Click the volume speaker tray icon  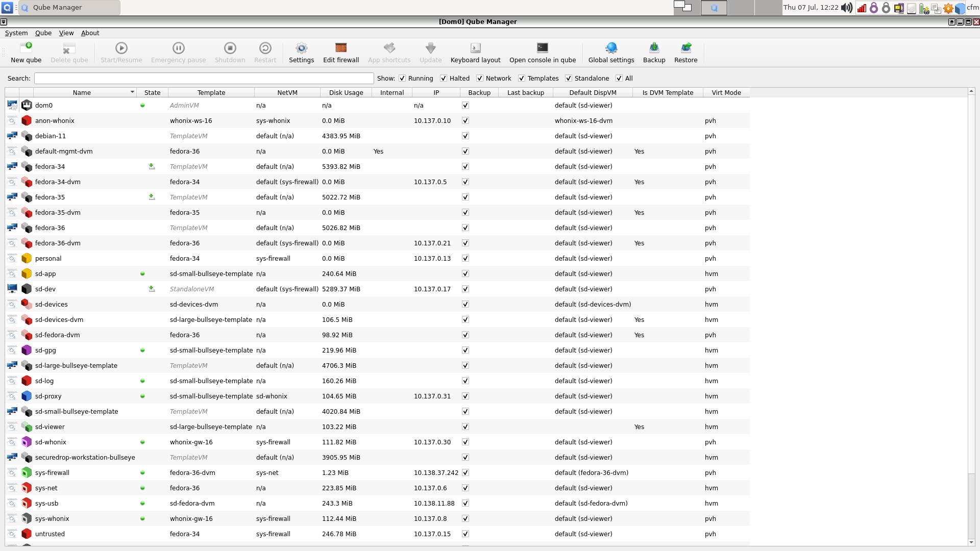click(x=847, y=8)
